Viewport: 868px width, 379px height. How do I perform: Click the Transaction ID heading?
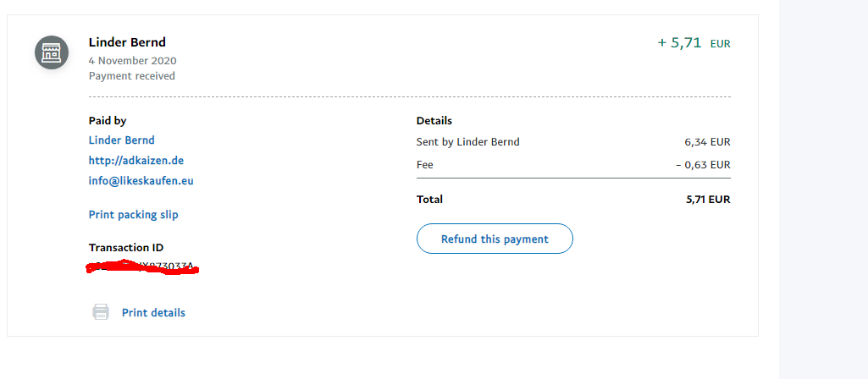point(125,248)
